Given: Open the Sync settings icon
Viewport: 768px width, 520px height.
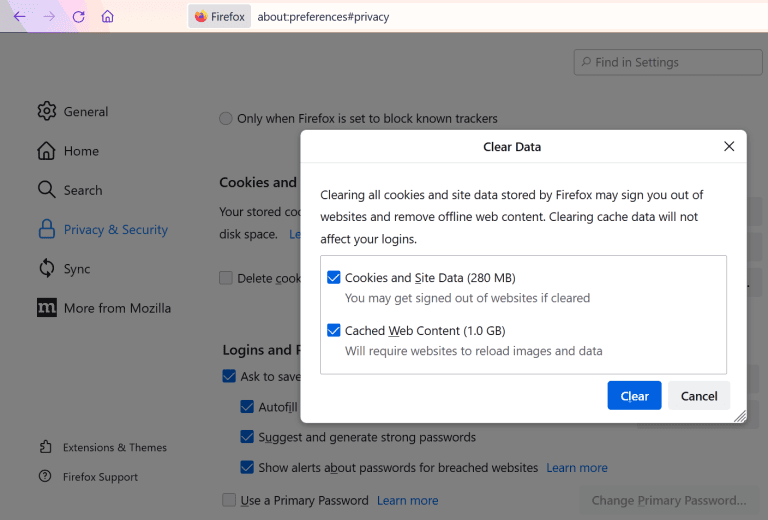Looking at the screenshot, I should pyautogui.click(x=46, y=269).
